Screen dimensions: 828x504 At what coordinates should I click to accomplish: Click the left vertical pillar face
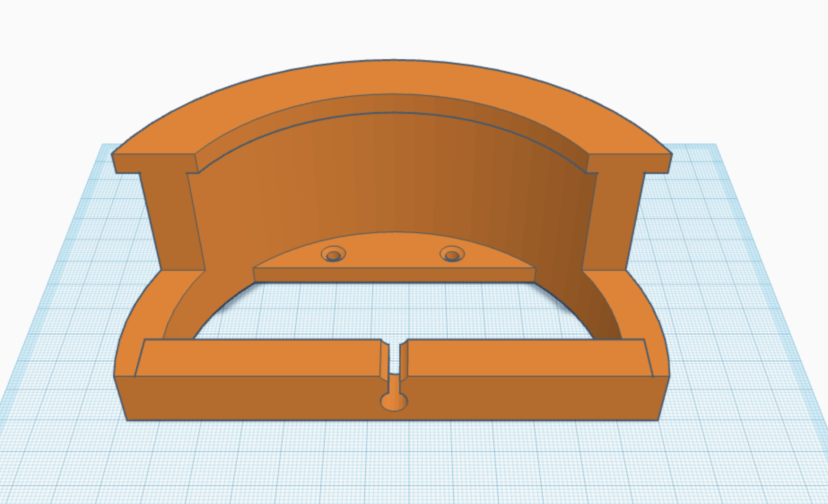(170, 220)
